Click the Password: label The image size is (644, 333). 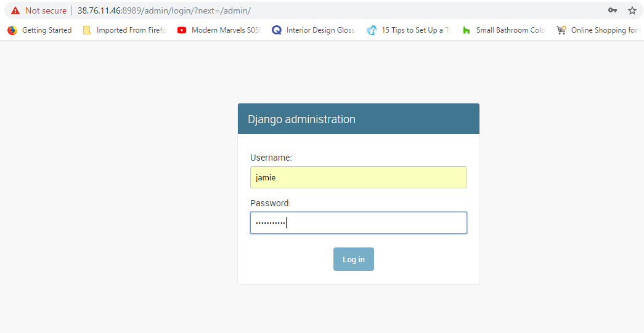coord(271,203)
